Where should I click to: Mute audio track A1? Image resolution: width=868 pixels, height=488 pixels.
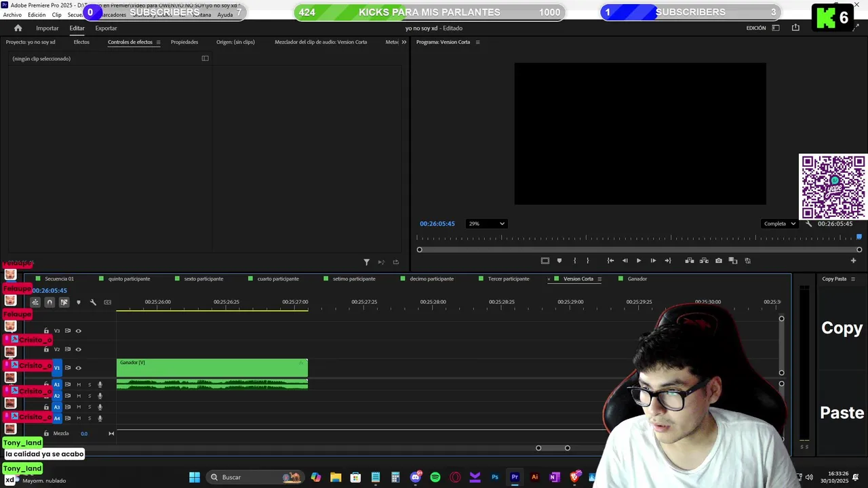click(79, 384)
